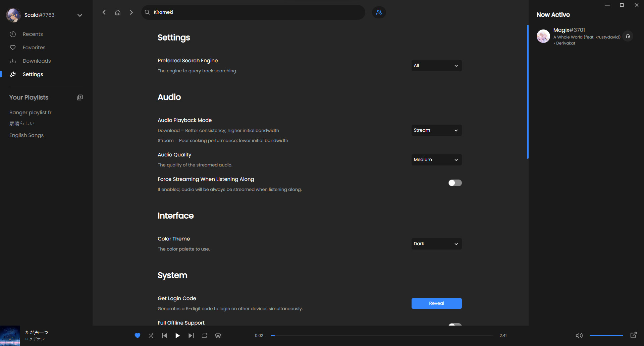
Task: Maximize the application window
Action: click(622, 5)
